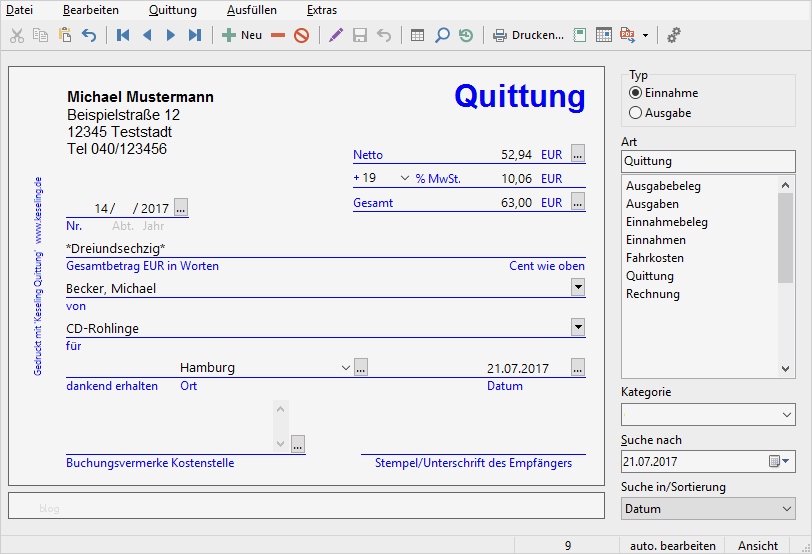Image resolution: width=812 pixels, height=554 pixels.
Task: Click the gray revert arrow icon
Action: point(384,35)
